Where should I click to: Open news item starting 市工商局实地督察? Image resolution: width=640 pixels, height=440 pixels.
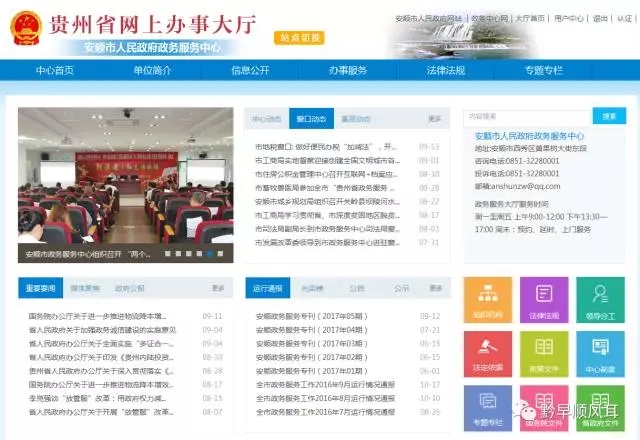click(x=327, y=160)
